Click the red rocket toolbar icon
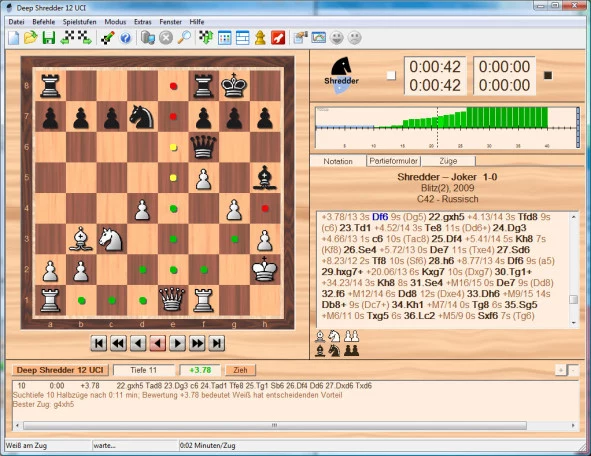 click(x=278, y=38)
